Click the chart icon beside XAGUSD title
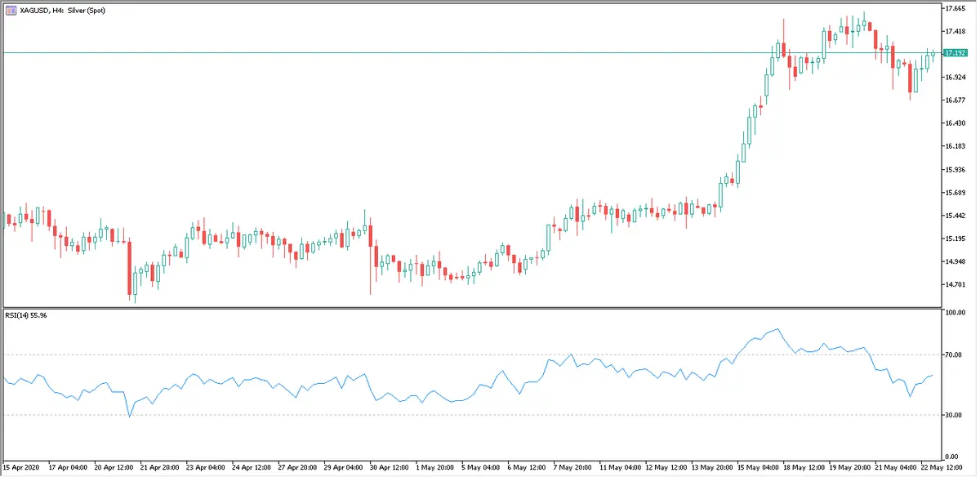Image resolution: width=980 pixels, height=477 pixels. pyautogui.click(x=11, y=9)
